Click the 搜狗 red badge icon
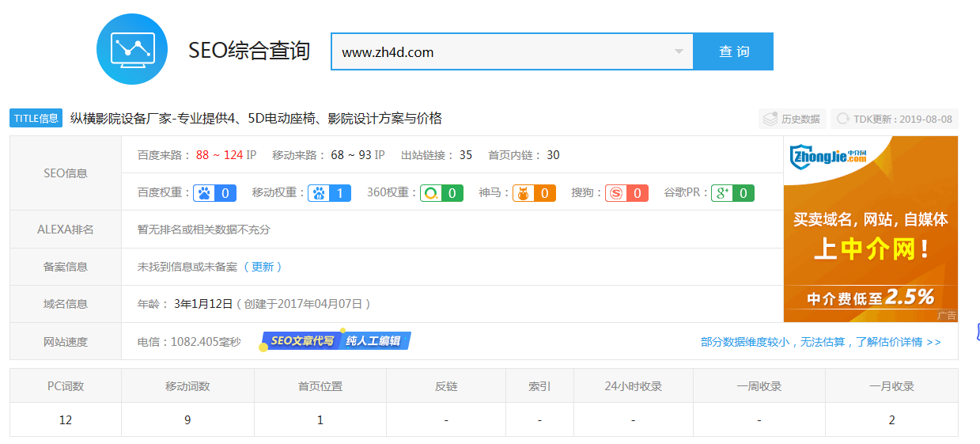Image resolution: width=980 pixels, height=444 pixels. click(626, 192)
